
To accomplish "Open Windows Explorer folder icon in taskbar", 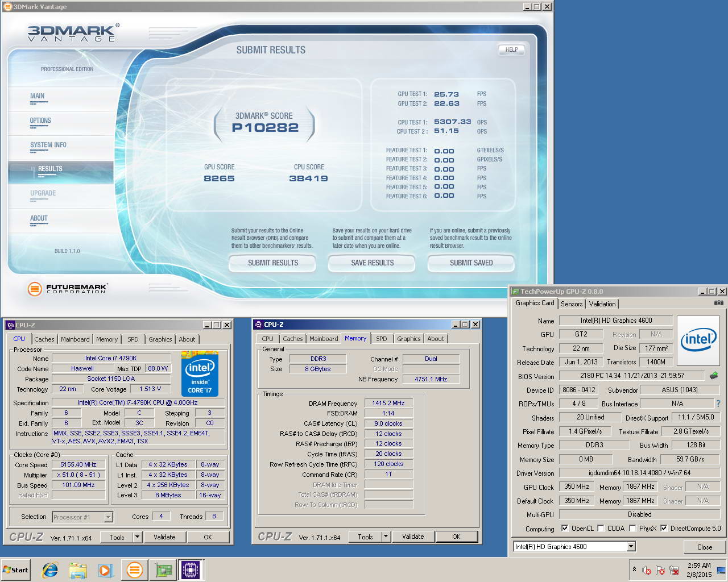I will tap(78, 569).
